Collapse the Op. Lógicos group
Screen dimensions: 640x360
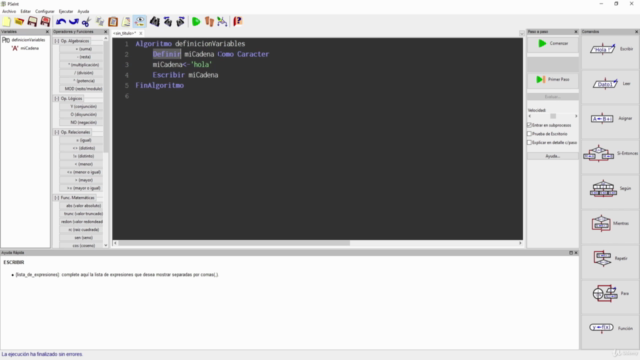point(57,99)
